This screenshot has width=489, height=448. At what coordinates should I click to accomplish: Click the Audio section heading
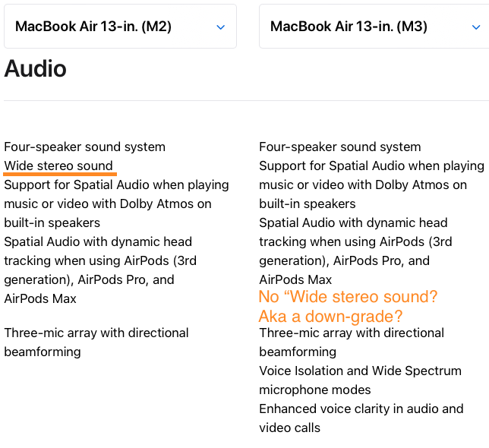[x=36, y=69]
